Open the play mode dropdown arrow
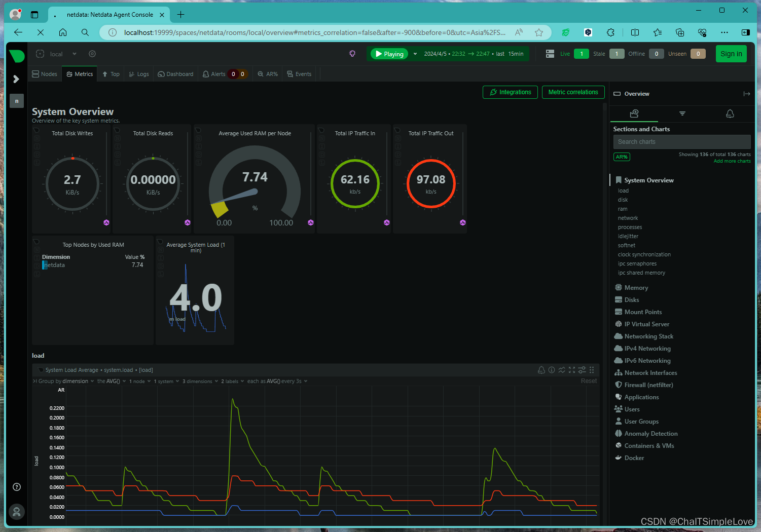Viewport: 761px width, 532px height. 415,54
